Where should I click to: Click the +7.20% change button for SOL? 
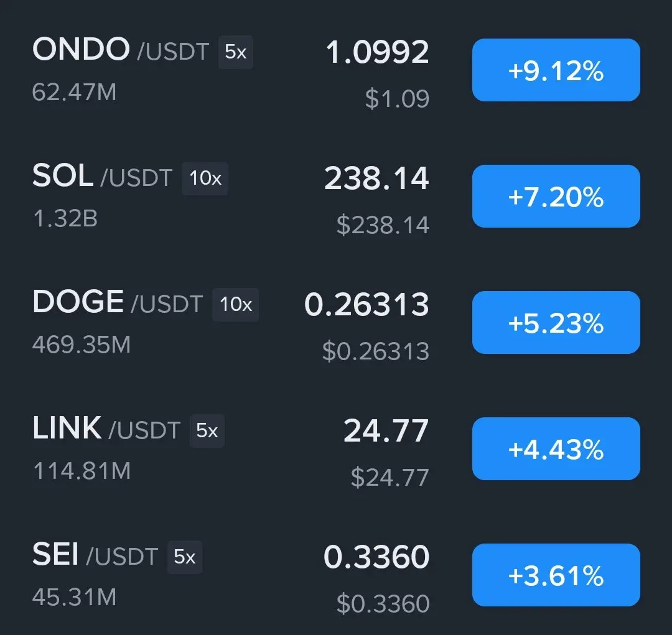point(556,197)
